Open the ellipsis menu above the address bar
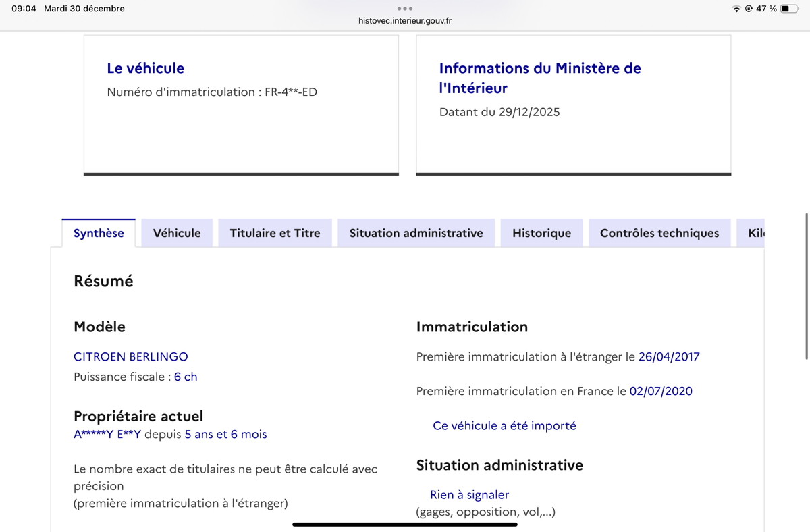The width and height of the screenshot is (810, 532). (x=405, y=9)
